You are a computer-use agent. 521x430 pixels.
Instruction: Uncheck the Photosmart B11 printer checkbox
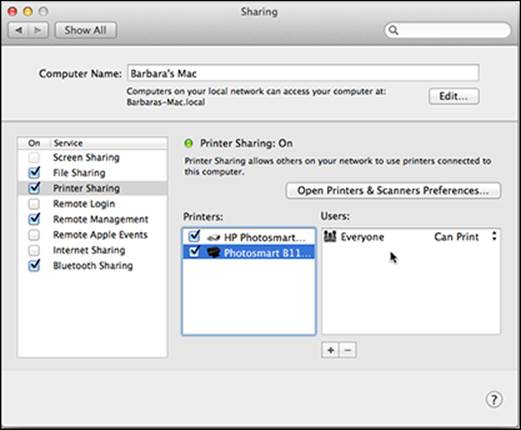194,252
